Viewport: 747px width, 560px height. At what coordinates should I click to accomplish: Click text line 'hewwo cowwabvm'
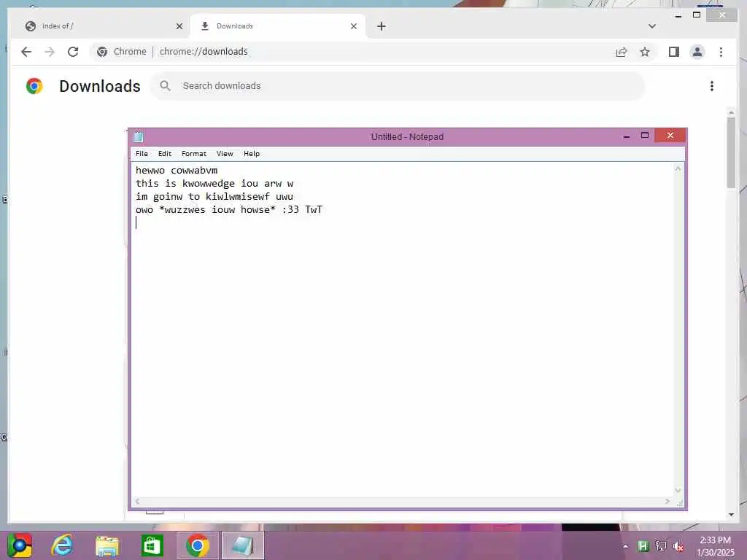(x=177, y=171)
